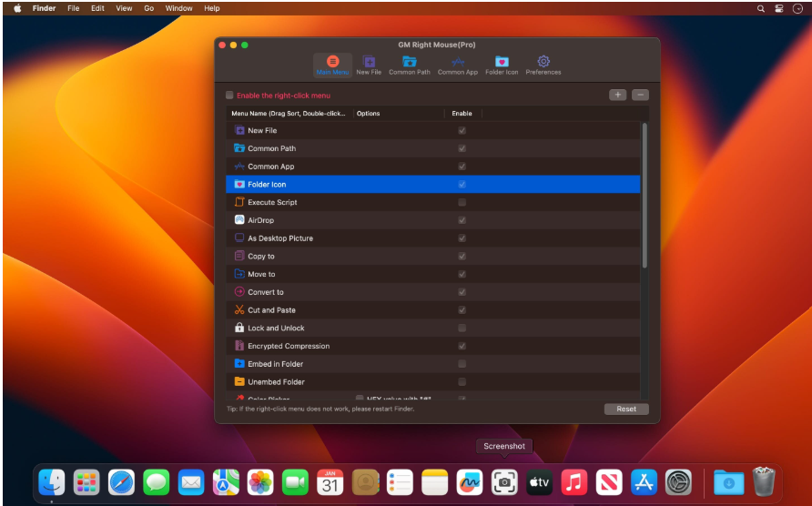Image resolution: width=812 pixels, height=506 pixels.
Task: Click the As Desktop Picture monitor icon
Action: [x=239, y=238]
